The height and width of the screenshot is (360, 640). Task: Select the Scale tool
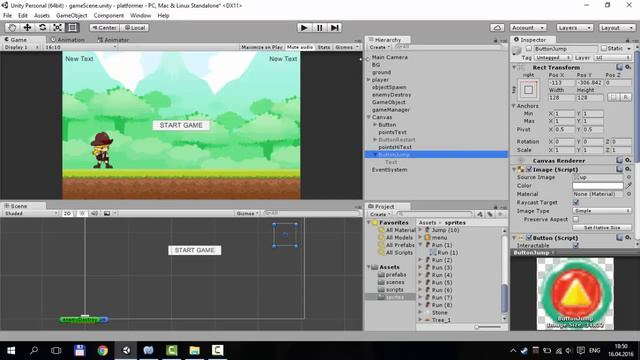58,27
